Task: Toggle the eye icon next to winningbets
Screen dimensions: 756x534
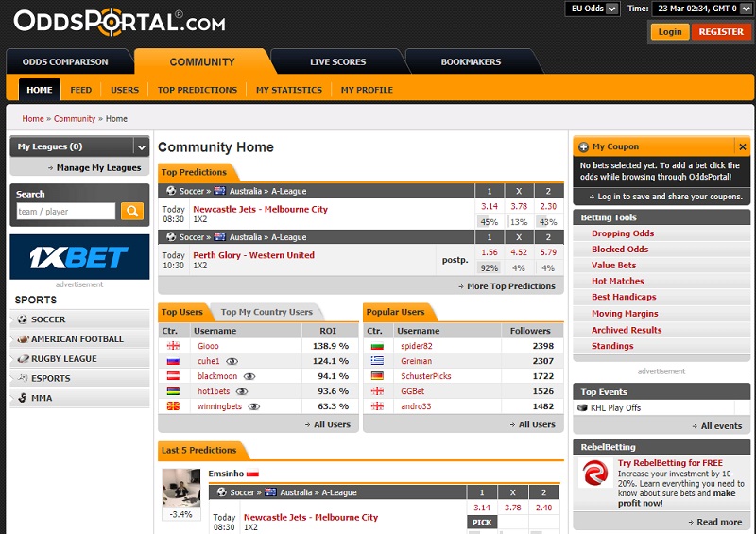Action: pos(253,406)
